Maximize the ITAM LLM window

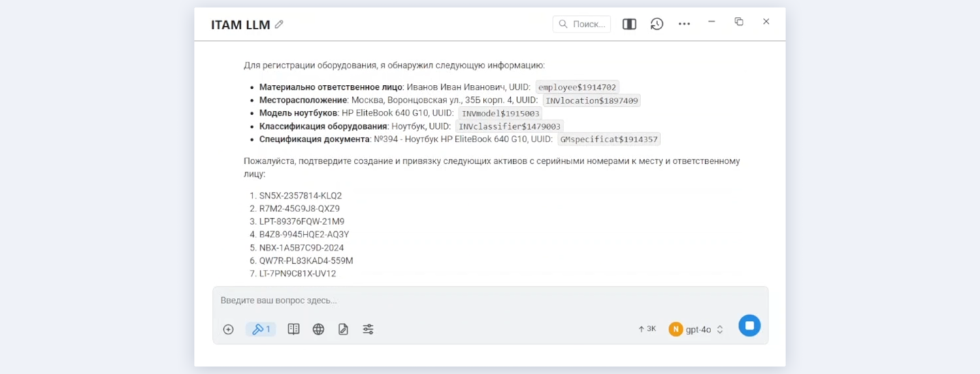pos(739,22)
